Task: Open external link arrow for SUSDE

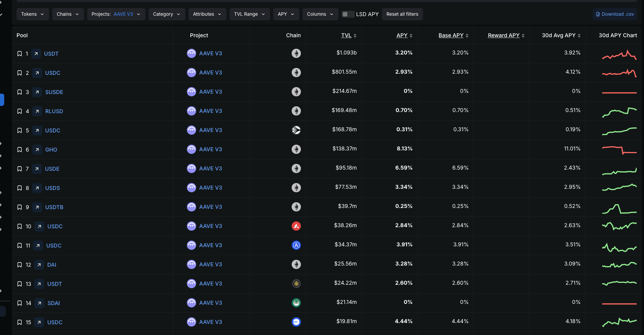Action: coord(37,92)
